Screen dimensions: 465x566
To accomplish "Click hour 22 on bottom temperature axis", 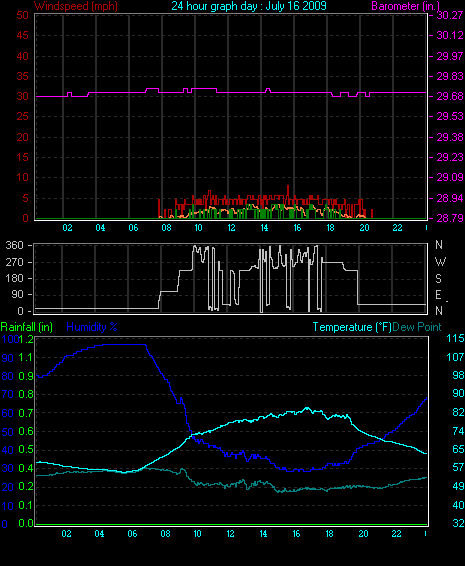I will pyautogui.click(x=396, y=534).
